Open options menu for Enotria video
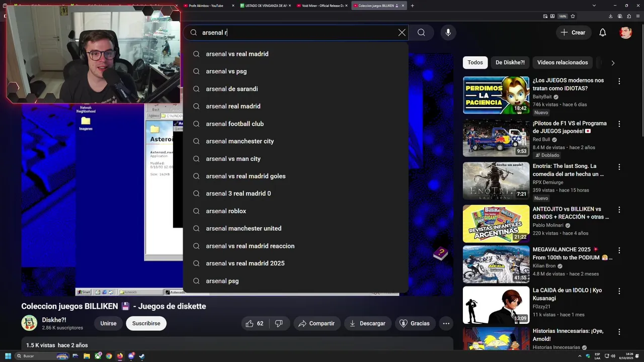Image resolution: width=644 pixels, height=362 pixels. (619, 166)
